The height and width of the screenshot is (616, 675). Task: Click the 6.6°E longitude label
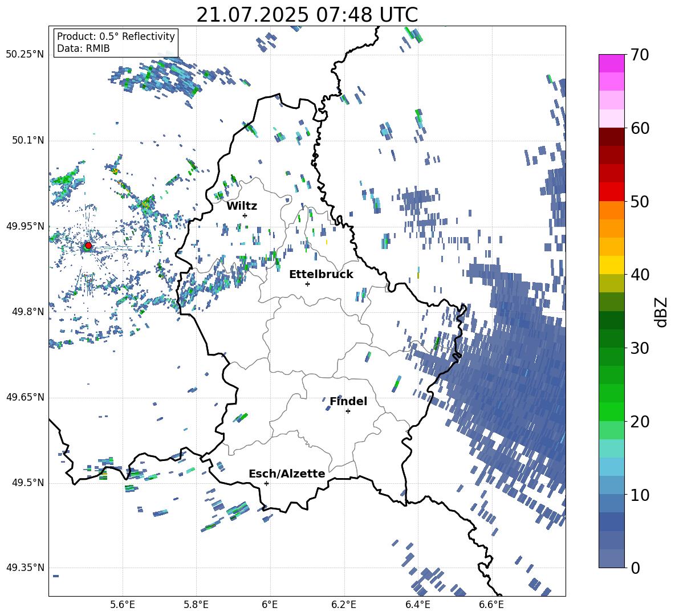491,605
